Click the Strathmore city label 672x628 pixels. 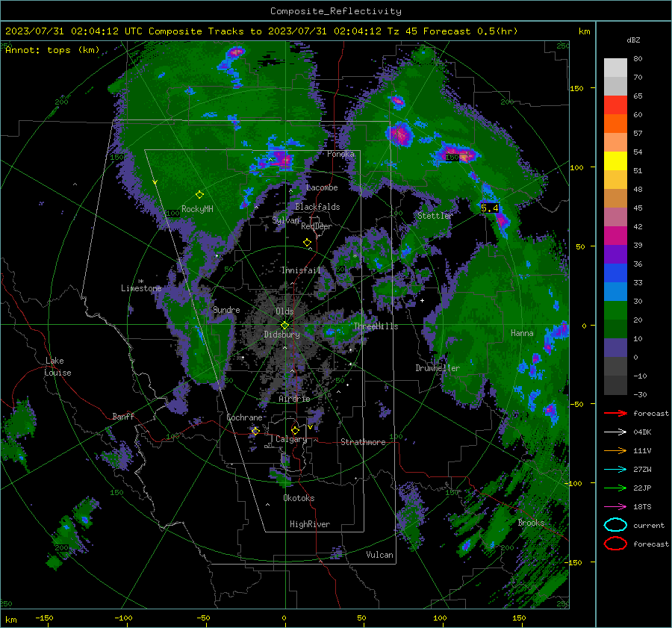click(x=363, y=442)
